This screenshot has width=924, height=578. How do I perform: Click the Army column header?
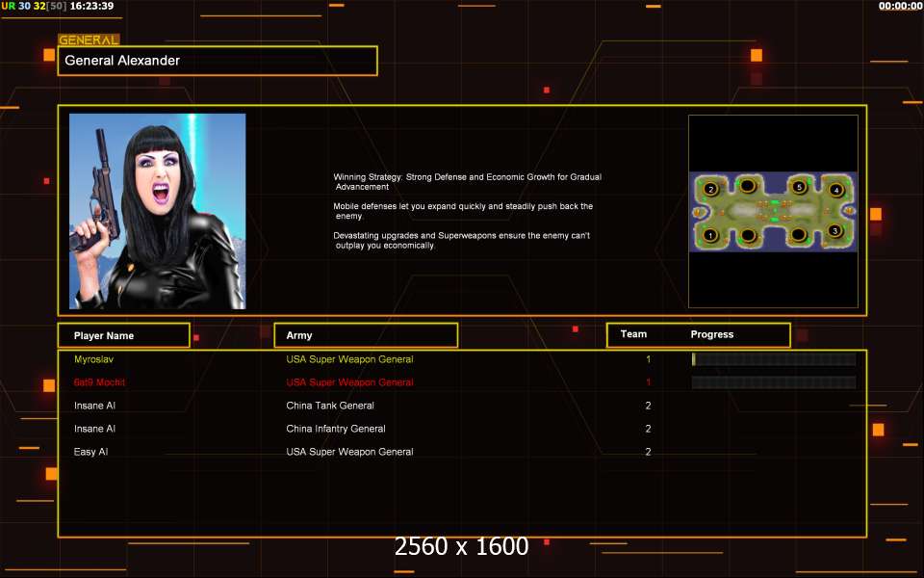(x=366, y=335)
